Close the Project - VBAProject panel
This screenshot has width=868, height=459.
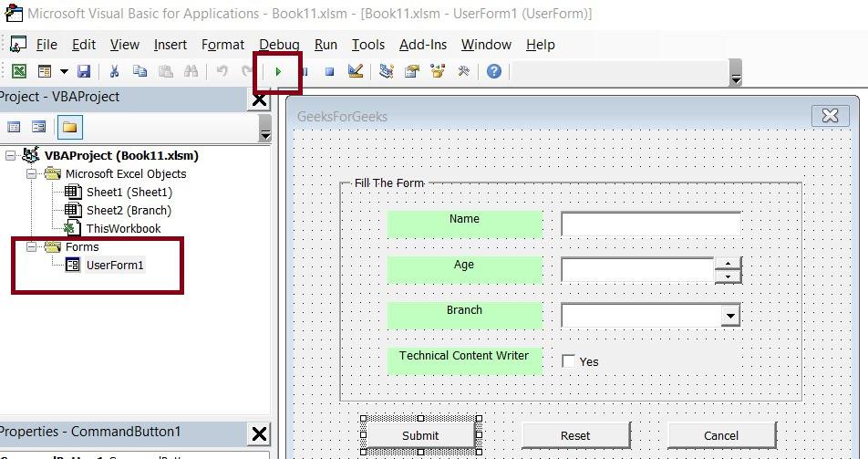pyautogui.click(x=259, y=99)
